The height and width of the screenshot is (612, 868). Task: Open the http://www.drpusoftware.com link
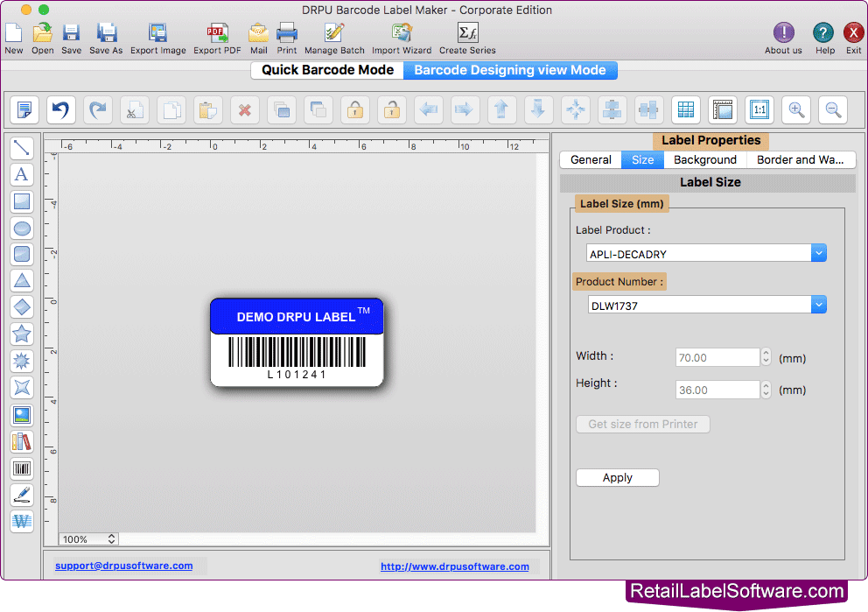pos(454,566)
